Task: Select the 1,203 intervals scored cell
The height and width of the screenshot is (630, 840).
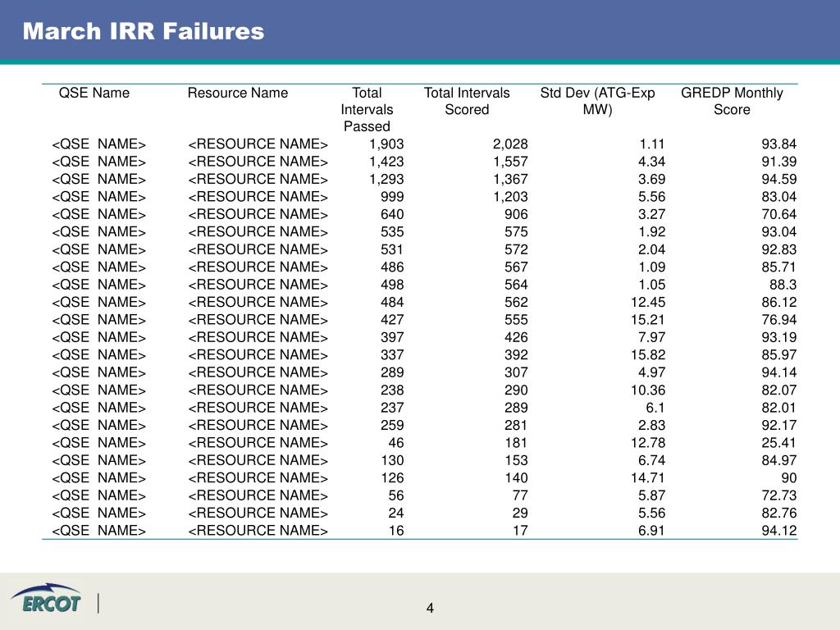Action: click(510, 197)
